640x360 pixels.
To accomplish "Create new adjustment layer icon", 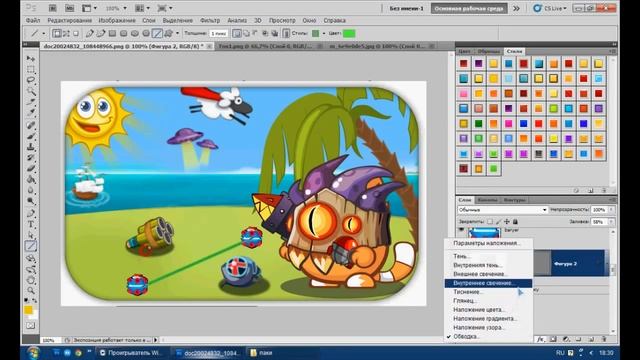I will pos(566,339).
